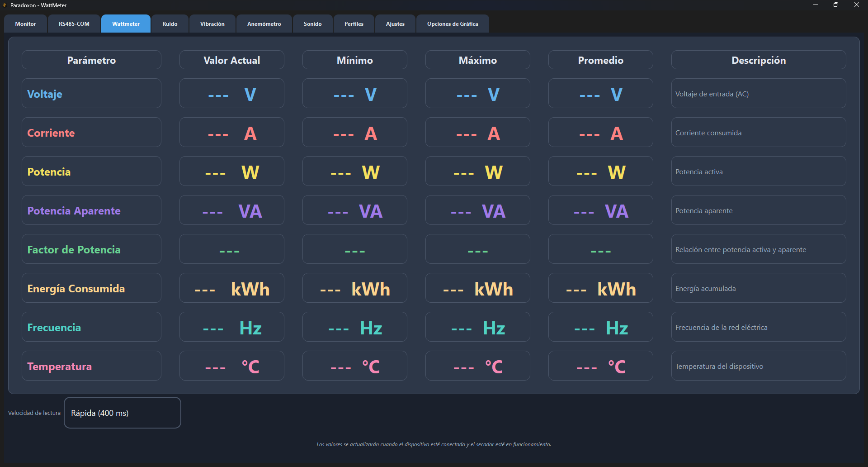
Task: Switch to the Sonido tab
Action: point(313,24)
